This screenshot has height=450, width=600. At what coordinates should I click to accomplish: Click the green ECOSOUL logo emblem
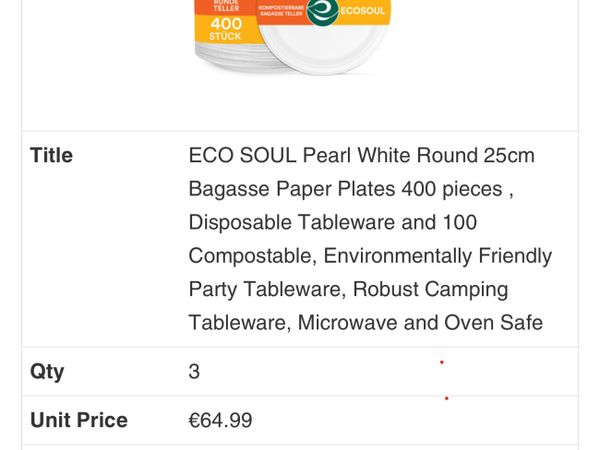(323, 10)
